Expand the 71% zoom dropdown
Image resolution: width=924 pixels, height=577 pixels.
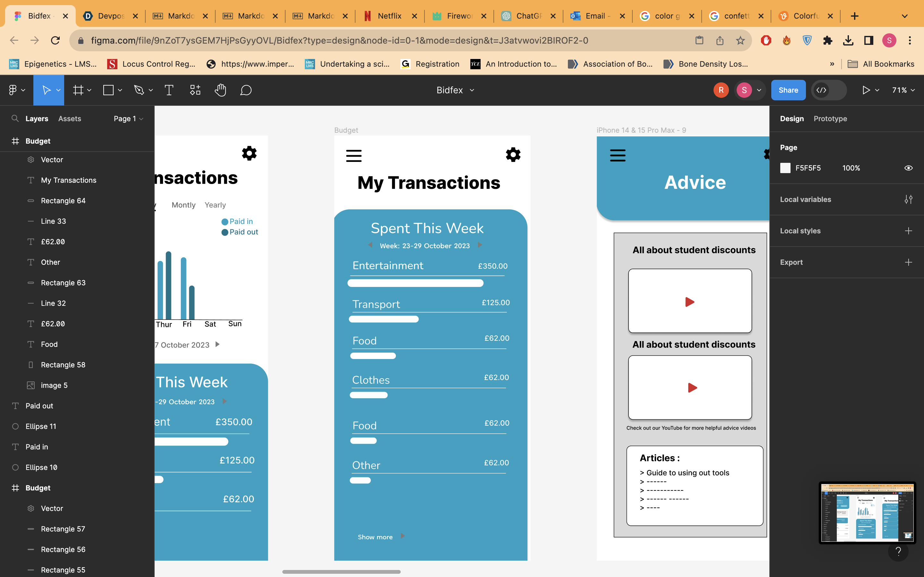(x=903, y=90)
